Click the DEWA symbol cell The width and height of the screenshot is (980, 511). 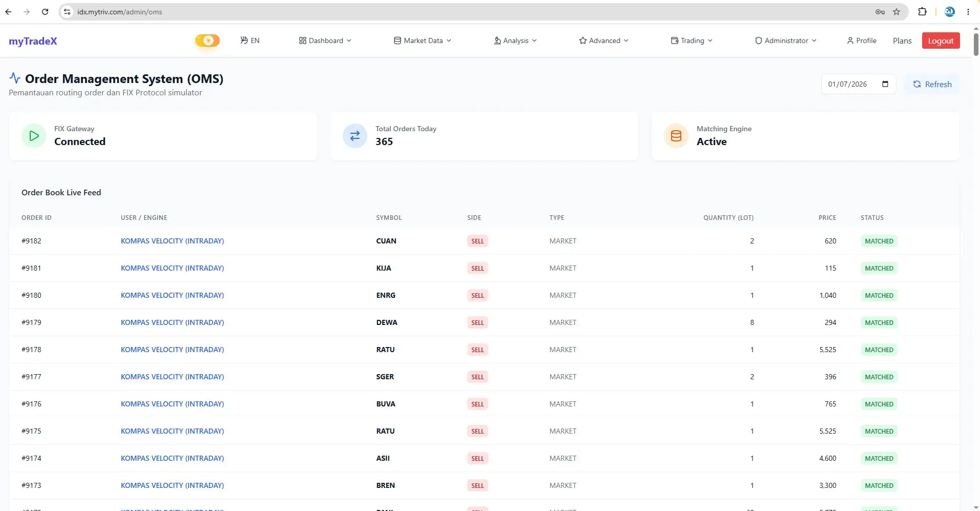coord(387,322)
